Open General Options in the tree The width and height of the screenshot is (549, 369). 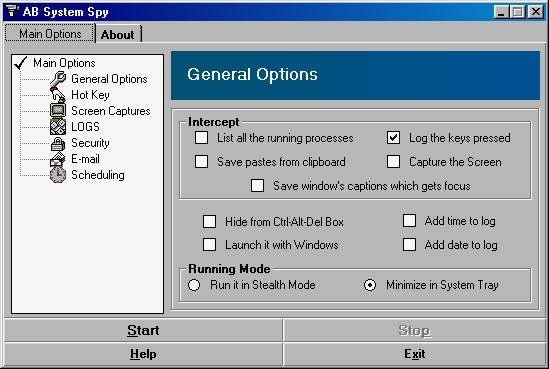pos(109,79)
